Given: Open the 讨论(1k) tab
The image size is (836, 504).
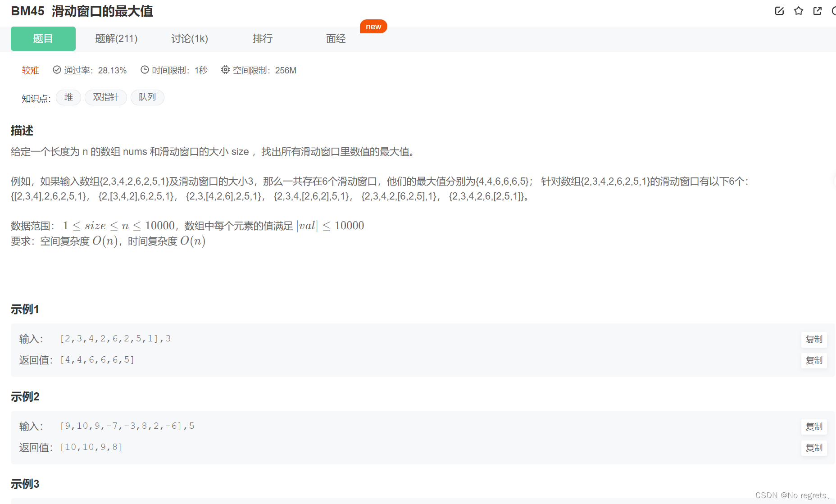Looking at the screenshot, I should 189,39.
